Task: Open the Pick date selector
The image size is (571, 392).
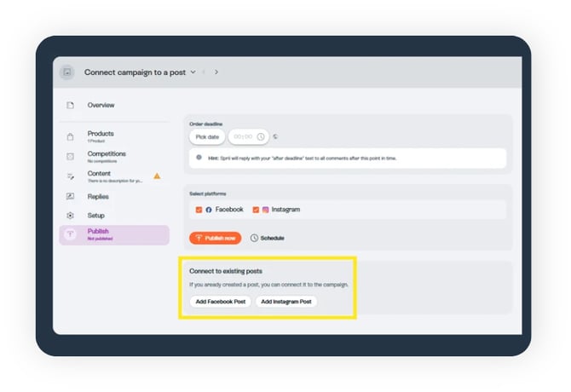Action: [x=207, y=136]
